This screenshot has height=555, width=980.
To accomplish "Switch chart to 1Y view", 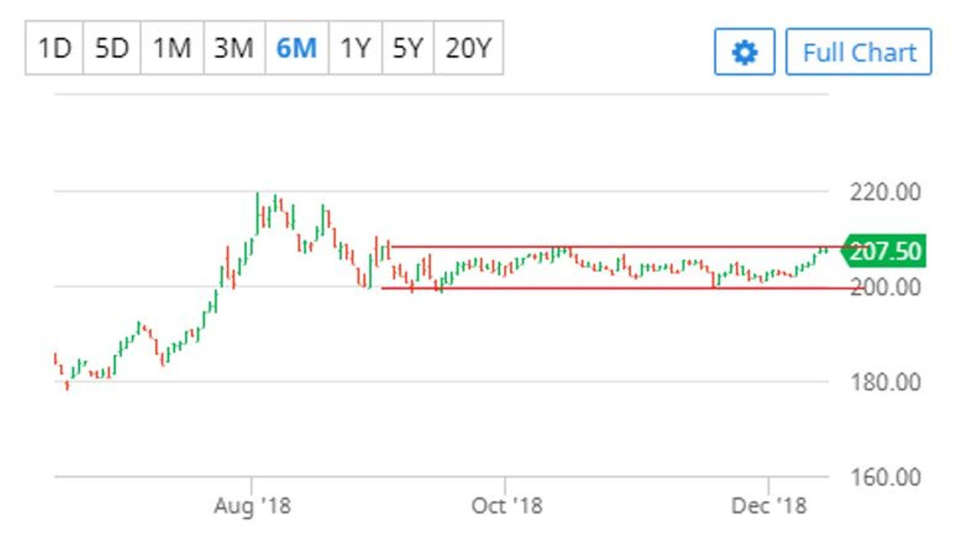I will (355, 49).
